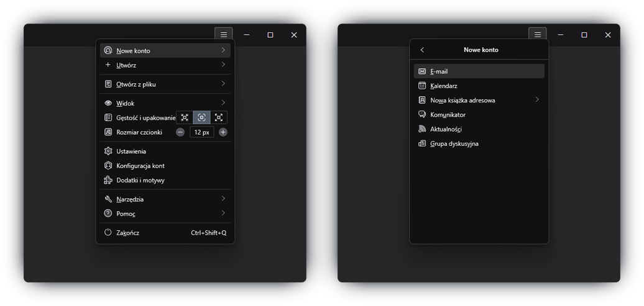Screen dimensions: 644x306
Task: Choose Zakończ to quit the application
Action: (x=127, y=233)
